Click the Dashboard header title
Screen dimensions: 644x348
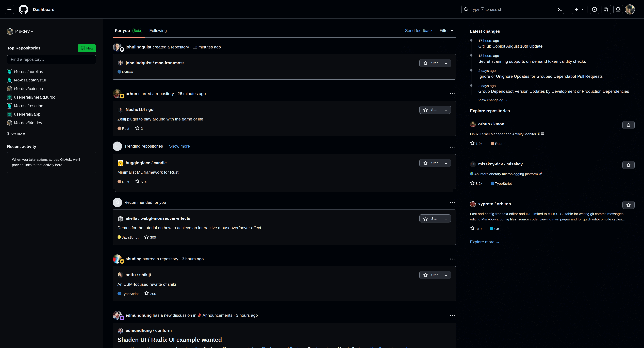pyautogui.click(x=44, y=9)
